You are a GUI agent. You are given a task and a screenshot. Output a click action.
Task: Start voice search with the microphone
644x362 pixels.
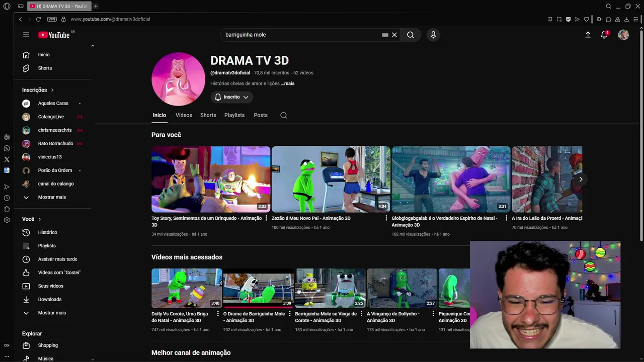coord(433,35)
